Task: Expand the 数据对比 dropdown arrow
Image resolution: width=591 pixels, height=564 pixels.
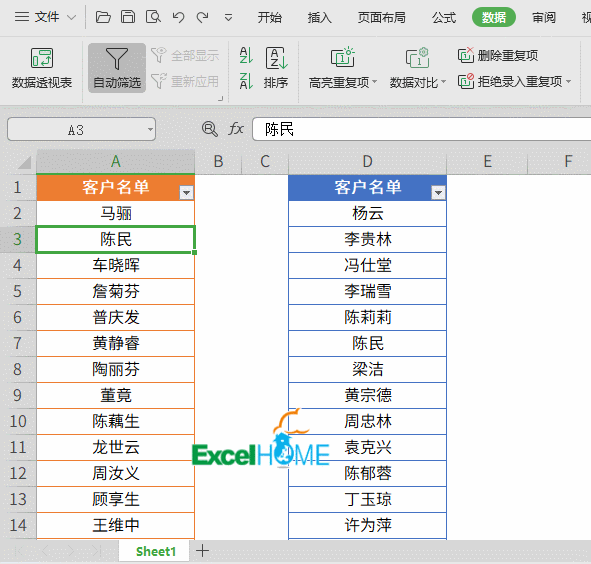Action: tap(443, 81)
